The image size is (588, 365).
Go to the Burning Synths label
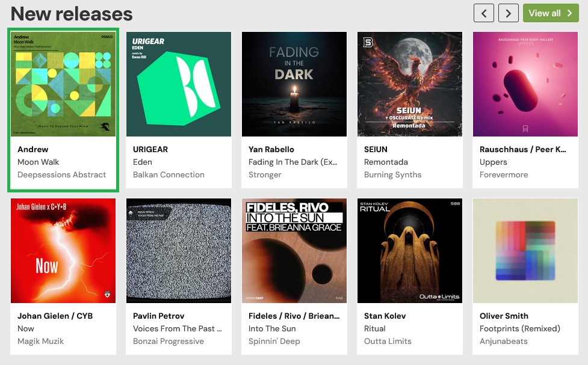pos(392,175)
